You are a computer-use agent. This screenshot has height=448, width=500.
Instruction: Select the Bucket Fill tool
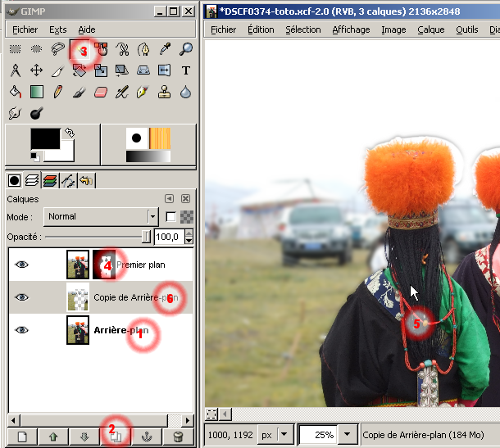tap(15, 92)
